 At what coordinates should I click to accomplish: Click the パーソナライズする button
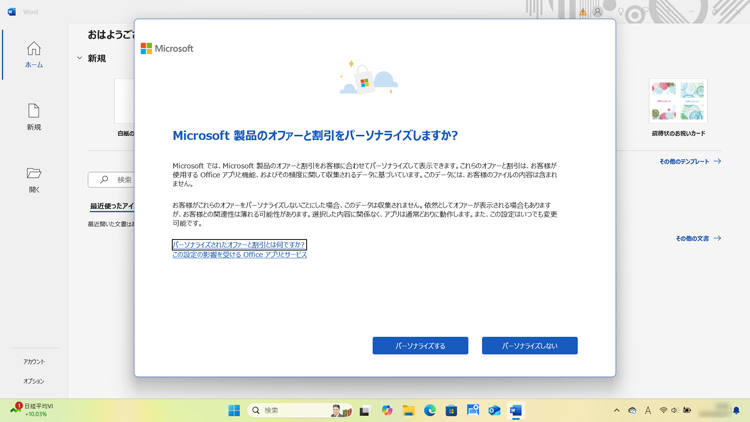420,346
